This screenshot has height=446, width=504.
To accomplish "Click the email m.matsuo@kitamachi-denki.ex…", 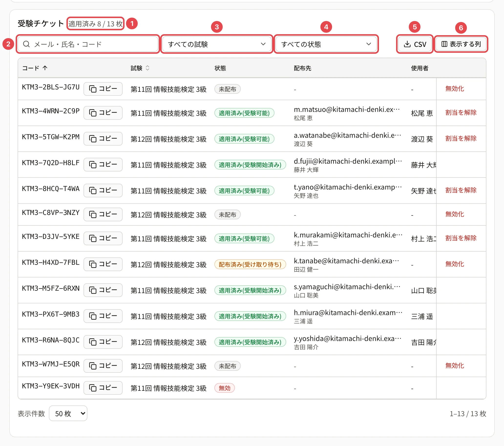I will [347, 109].
